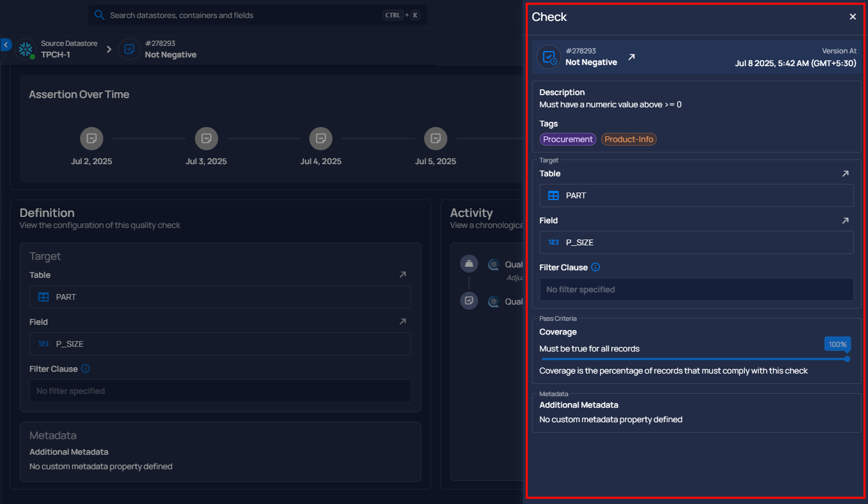Focus the search datastores, containers and fields box
The width and height of the screenshot is (868, 504).
258,15
